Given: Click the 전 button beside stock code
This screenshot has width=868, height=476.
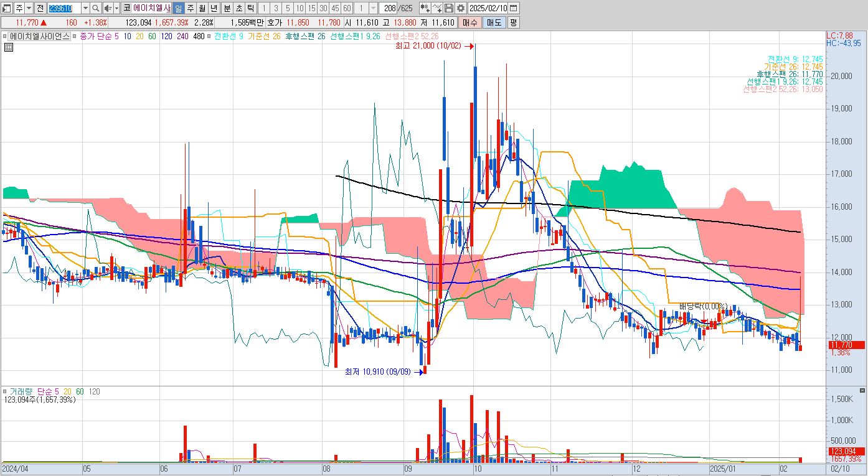Looking at the screenshot, I should coord(40,8).
